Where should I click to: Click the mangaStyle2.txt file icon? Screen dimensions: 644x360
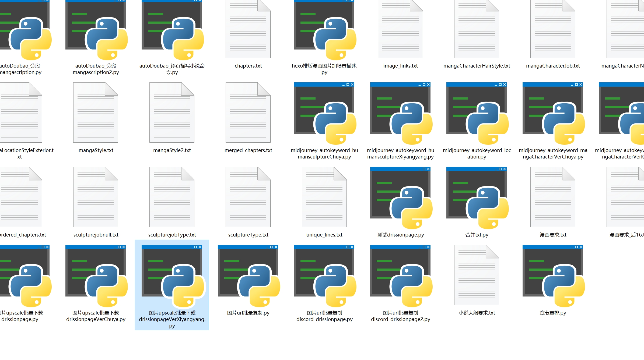click(172, 112)
